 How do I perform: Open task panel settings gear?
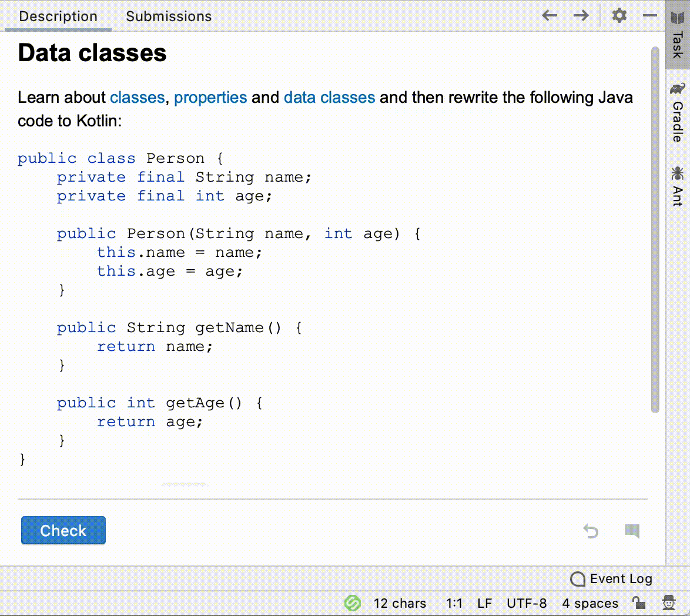(619, 16)
